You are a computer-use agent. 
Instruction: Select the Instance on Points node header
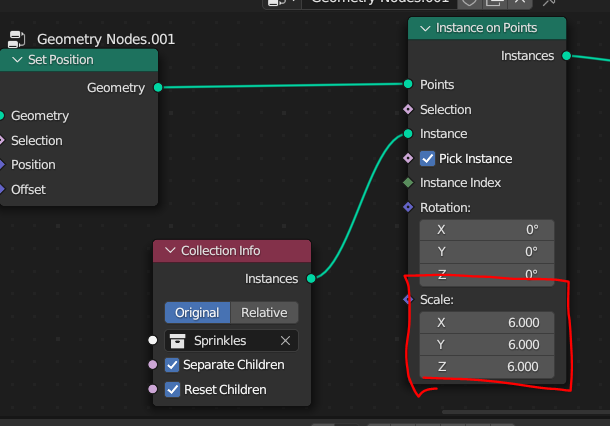pos(487,28)
